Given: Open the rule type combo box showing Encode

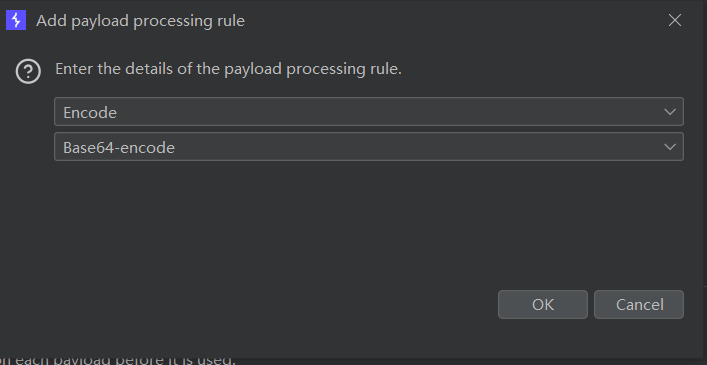Looking at the screenshot, I should (369, 111).
